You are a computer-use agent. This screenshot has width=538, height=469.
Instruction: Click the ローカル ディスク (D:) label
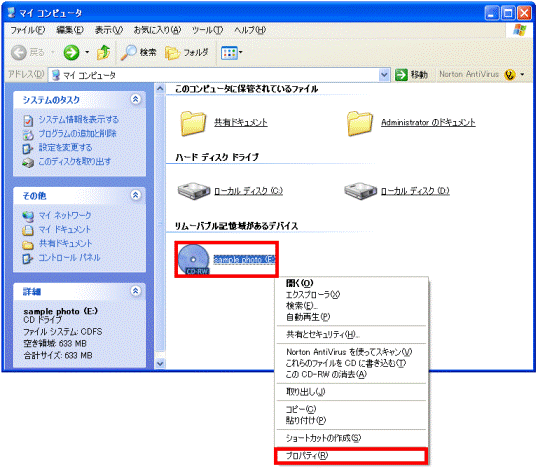coord(415,191)
